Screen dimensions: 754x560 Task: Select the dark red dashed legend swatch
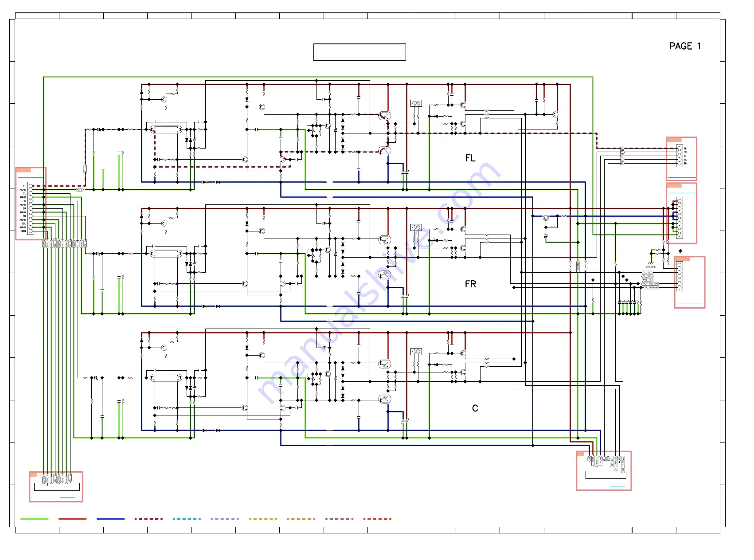click(x=148, y=519)
